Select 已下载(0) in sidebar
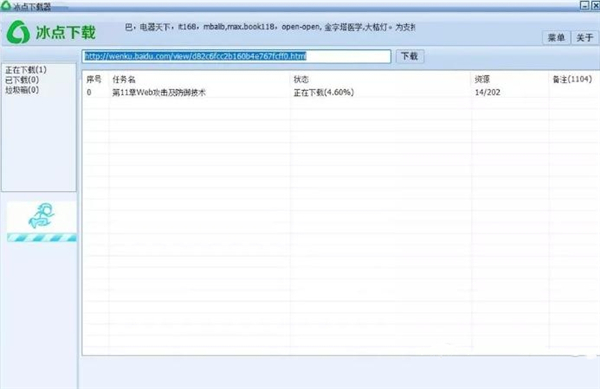This screenshot has height=389, width=600. (x=22, y=80)
